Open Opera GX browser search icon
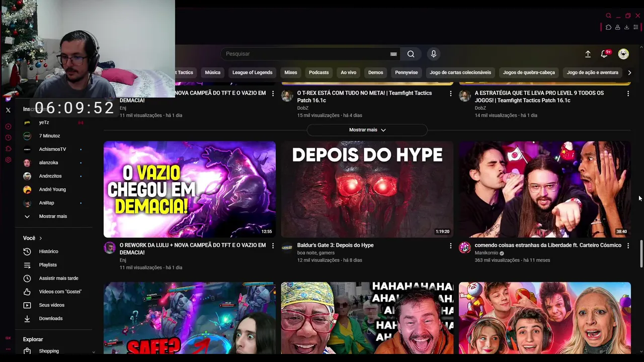 608,16
